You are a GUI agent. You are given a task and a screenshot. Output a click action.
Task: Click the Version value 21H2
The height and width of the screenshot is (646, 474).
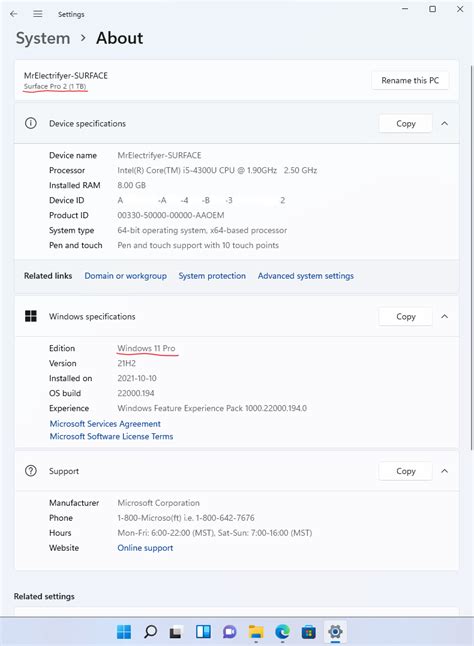pyautogui.click(x=126, y=363)
